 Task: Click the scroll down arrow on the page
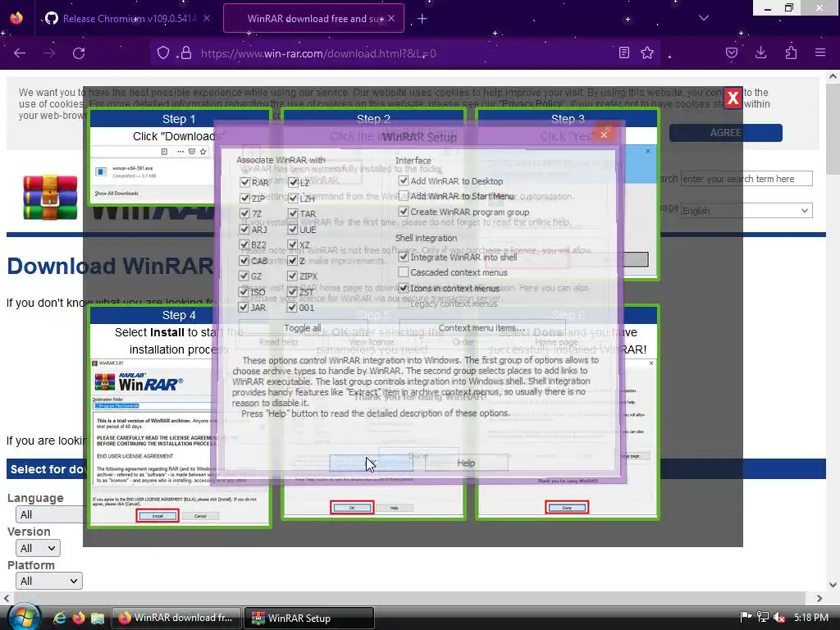(833, 584)
